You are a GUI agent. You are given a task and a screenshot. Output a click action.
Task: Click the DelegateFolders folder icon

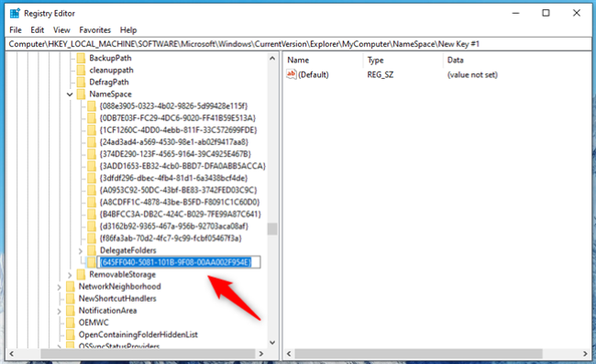click(x=92, y=250)
